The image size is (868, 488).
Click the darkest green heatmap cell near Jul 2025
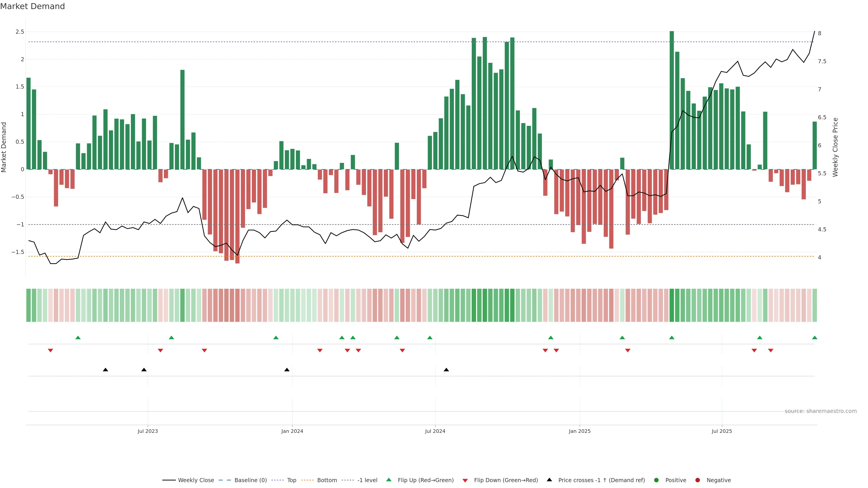pos(672,305)
